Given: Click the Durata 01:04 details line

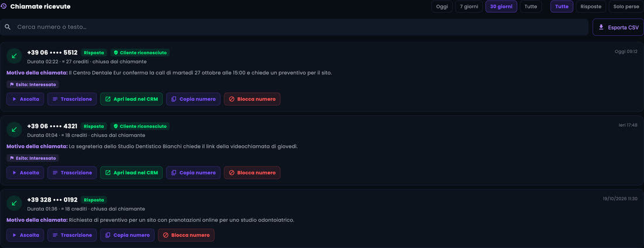Looking at the screenshot, I should (86, 135).
